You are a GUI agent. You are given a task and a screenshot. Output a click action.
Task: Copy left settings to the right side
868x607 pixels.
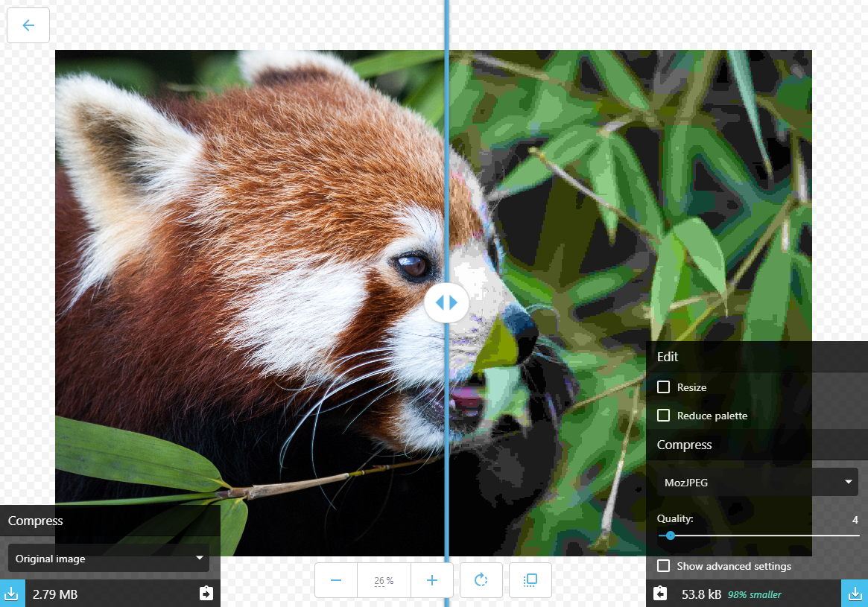(206, 594)
